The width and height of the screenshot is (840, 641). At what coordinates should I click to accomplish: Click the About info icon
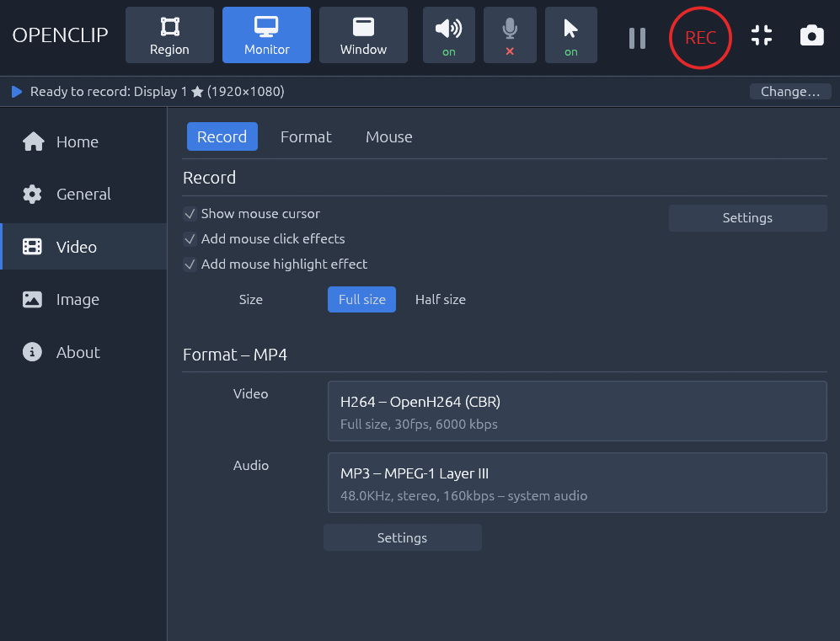coord(32,352)
